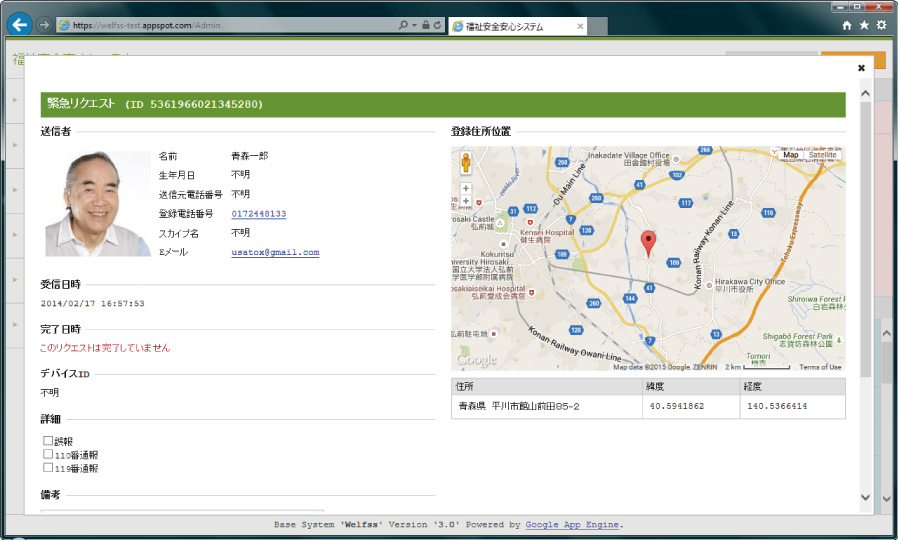
Task: Click the lower plus map zoom button
Action: pos(466,201)
